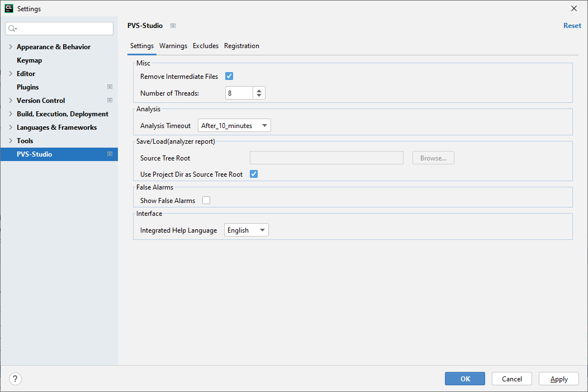Uncheck Use Project Dir as Source Tree Root
This screenshot has height=392, width=588.
pos(254,174)
